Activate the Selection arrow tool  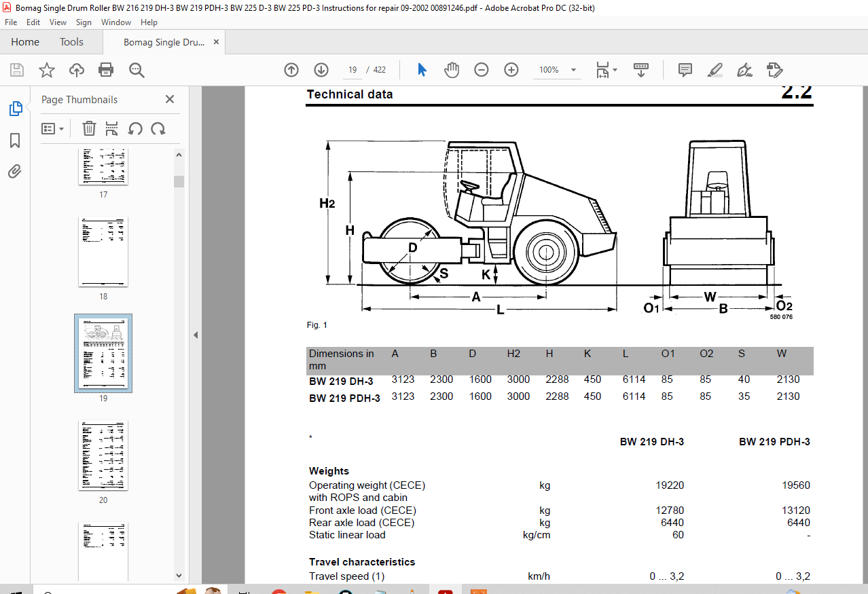point(422,70)
